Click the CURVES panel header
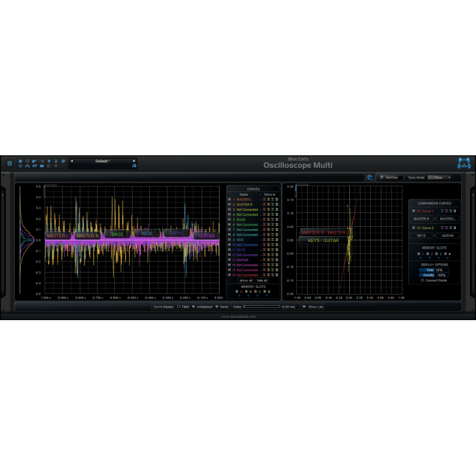This screenshot has width=476, height=476. click(253, 189)
